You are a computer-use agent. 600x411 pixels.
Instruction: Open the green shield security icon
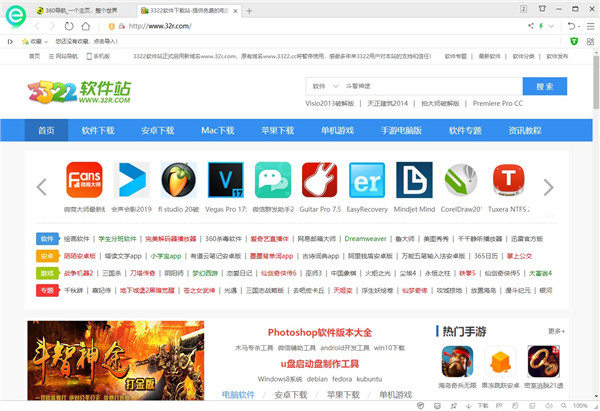574,41
